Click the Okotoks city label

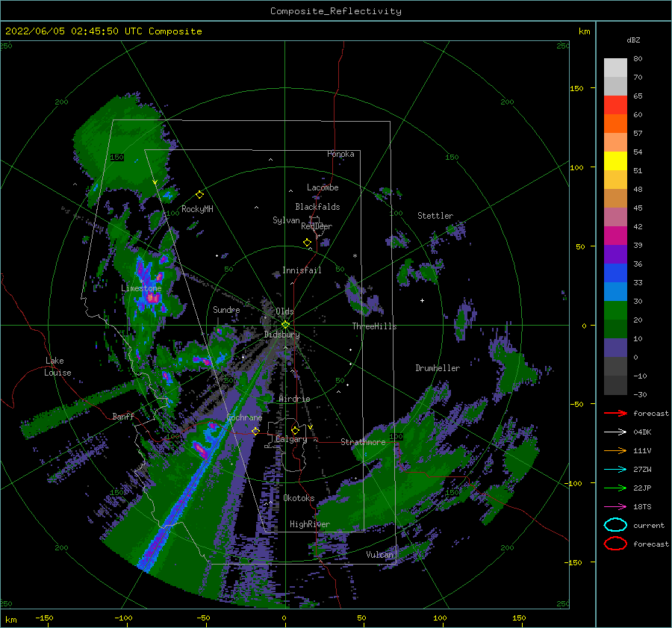tap(299, 498)
